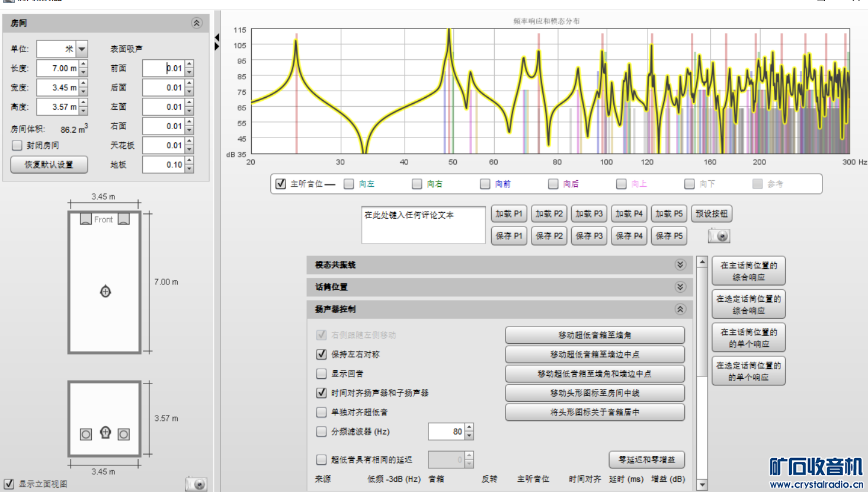The width and height of the screenshot is (868, 492).
Task: Click the left speaker in the elevation view
Action: coord(86,435)
